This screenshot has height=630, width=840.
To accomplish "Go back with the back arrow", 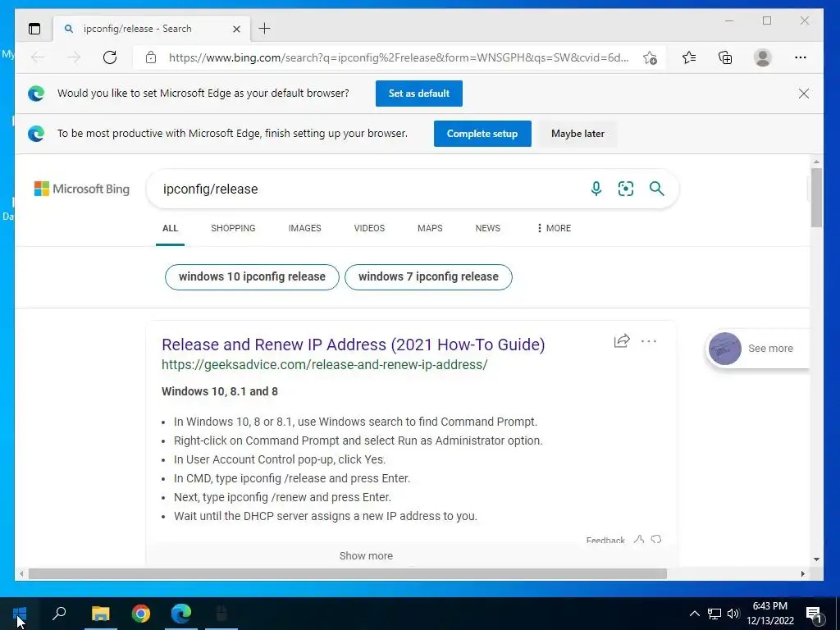I will 38,57.
